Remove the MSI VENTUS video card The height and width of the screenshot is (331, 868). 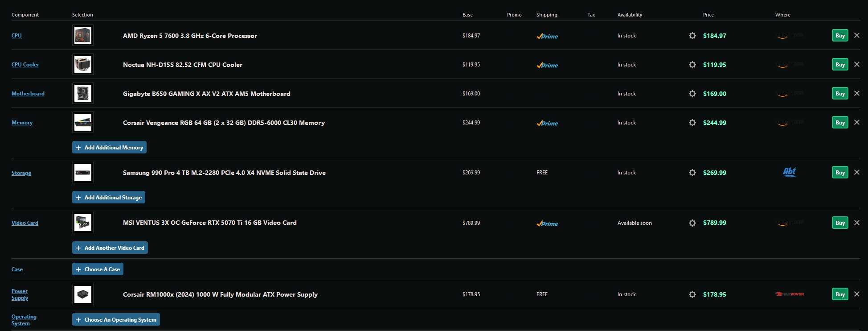tap(856, 223)
